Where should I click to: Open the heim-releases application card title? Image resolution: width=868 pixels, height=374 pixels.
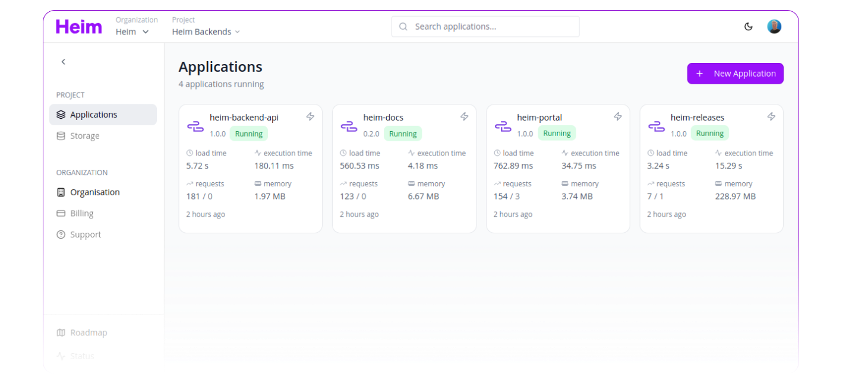(697, 118)
